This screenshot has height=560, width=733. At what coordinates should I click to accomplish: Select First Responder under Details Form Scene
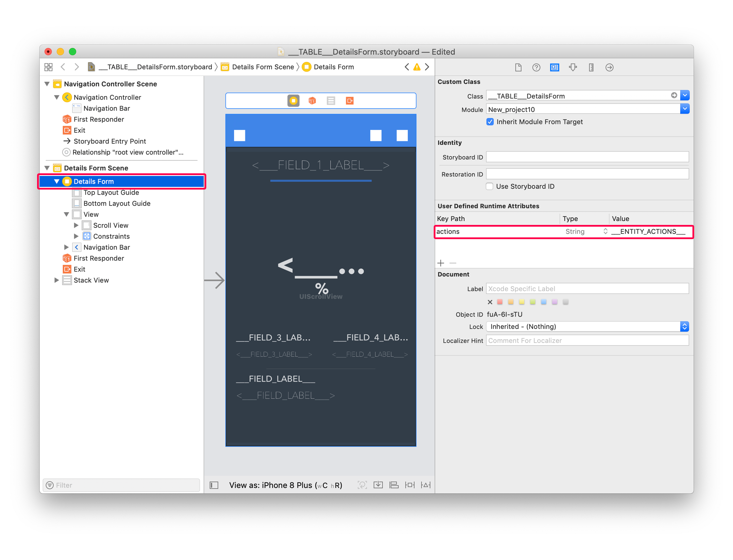click(99, 258)
